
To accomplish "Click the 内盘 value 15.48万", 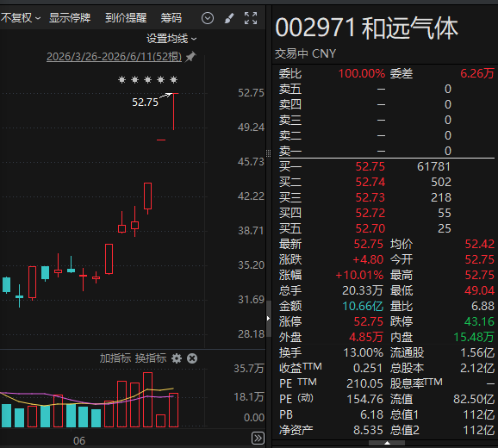I will click(474, 337).
